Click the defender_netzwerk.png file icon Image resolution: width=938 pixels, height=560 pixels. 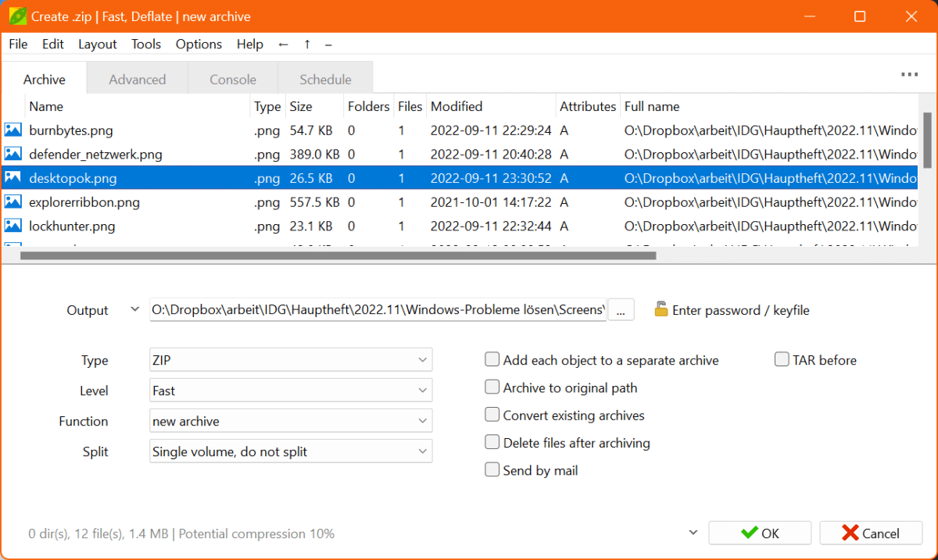13,155
